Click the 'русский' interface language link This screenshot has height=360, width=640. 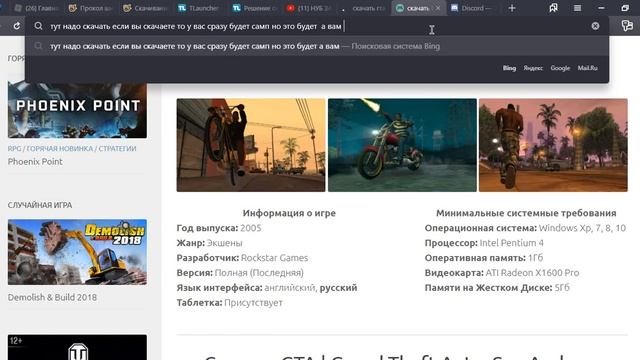pyautogui.click(x=338, y=288)
